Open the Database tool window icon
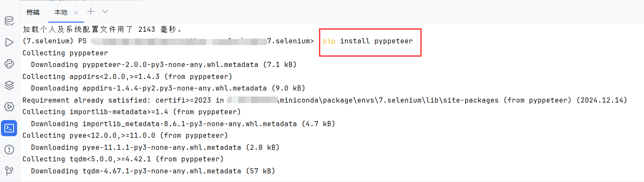This screenshot has height=182, width=644. [9, 21]
